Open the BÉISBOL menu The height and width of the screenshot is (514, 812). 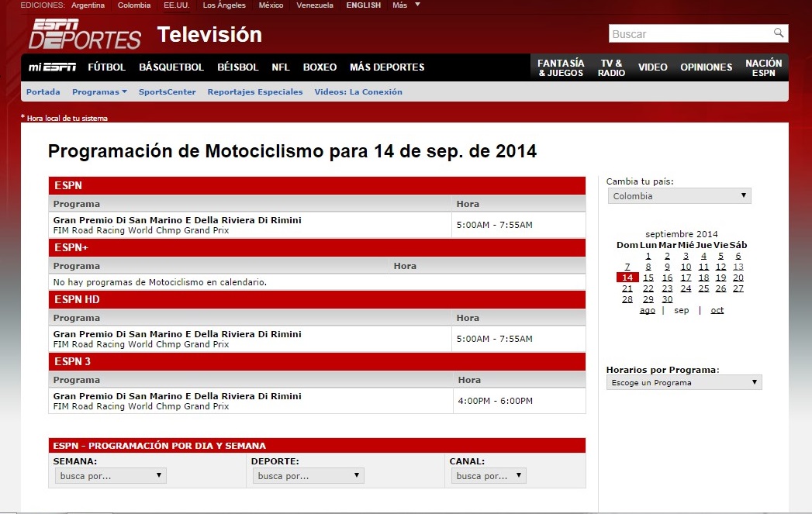pos(237,67)
